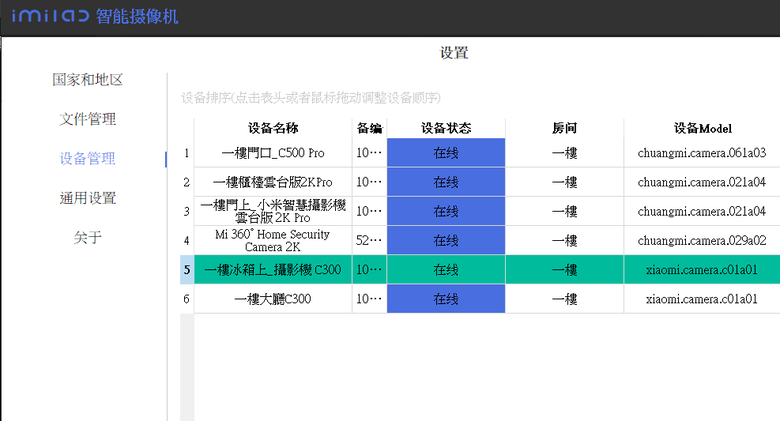
Task: Select device 一樓大廳C300
Action: pos(273,299)
